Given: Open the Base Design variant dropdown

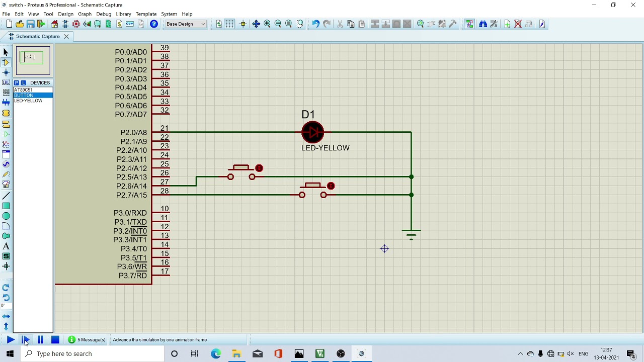Looking at the screenshot, I should (x=186, y=24).
